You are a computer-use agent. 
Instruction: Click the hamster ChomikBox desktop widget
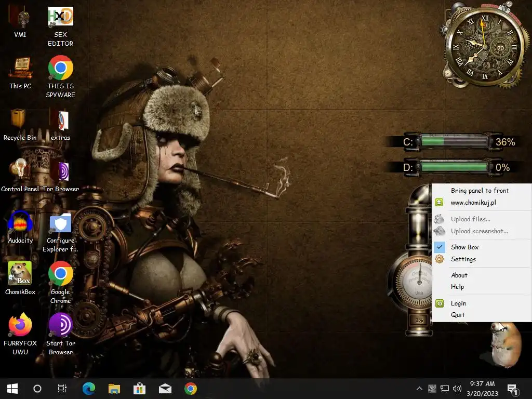tap(506, 345)
